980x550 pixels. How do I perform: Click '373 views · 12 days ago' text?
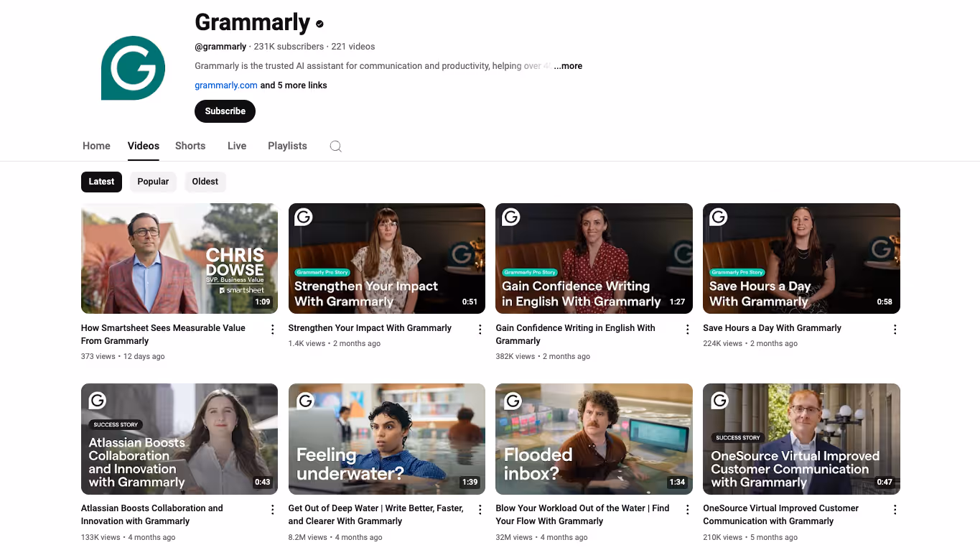tap(123, 357)
